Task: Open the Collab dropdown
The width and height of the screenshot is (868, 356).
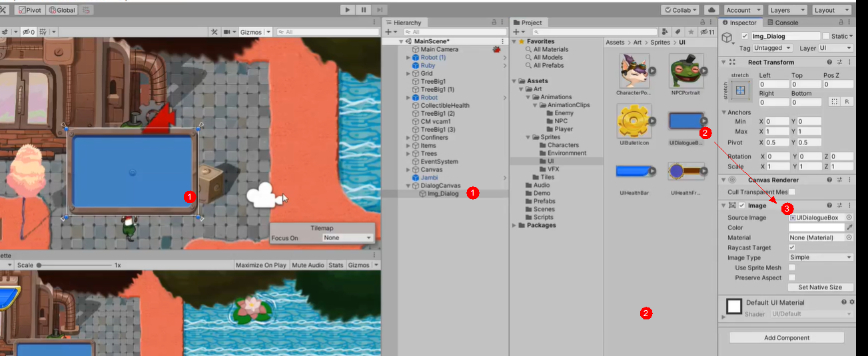Action: coord(680,10)
